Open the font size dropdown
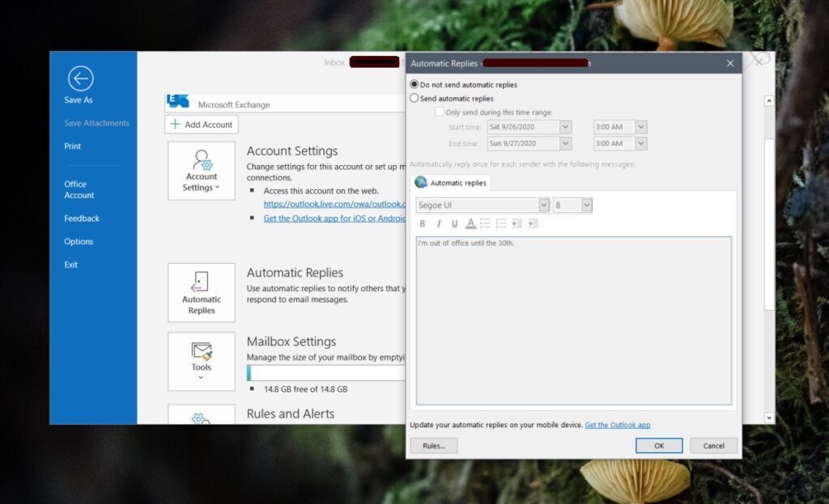The width and height of the screenshot is (829, 504). pos(585,205)
